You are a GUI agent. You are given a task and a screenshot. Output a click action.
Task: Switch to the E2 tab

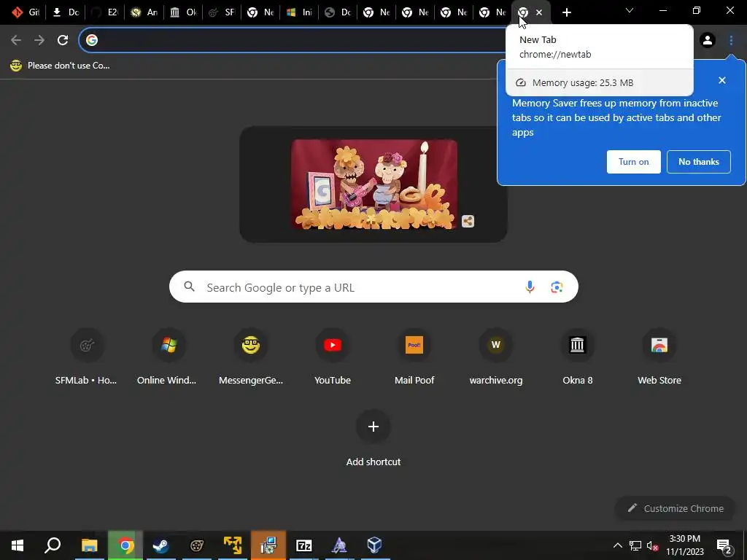pyautogui.click(x=104, y=12)
